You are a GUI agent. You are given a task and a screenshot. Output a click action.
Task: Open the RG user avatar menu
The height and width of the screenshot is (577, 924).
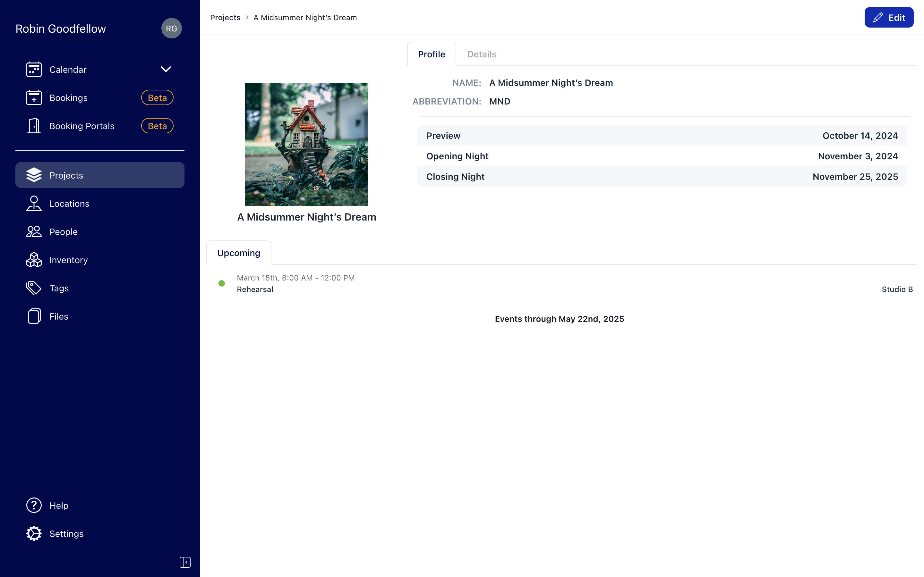(171, 29)
